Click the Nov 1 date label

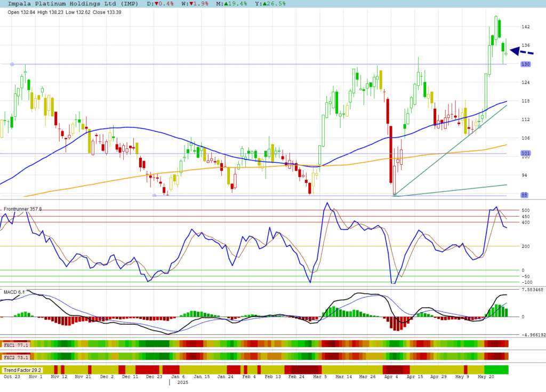[x=36, y=377]
